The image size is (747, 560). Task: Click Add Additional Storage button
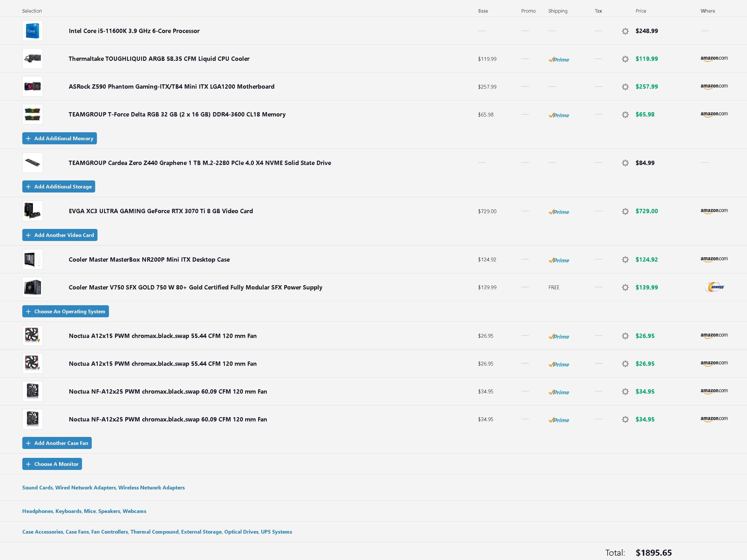59,187
